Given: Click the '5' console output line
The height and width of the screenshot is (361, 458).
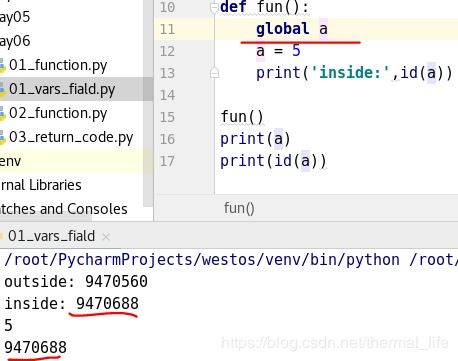Looking at the screenshot, I should (x=8, y=325).
